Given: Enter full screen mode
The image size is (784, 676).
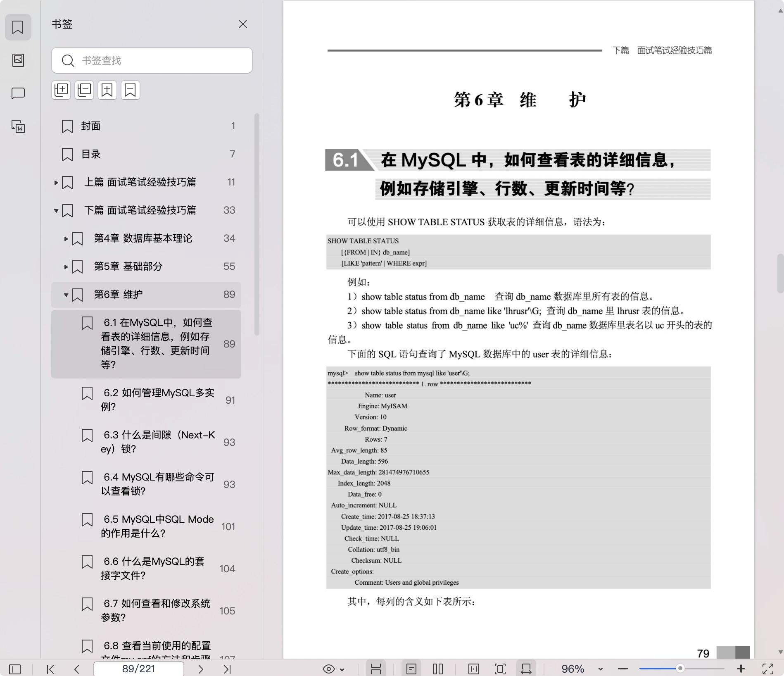Looking at the screenshot, I should coord(768,669).
